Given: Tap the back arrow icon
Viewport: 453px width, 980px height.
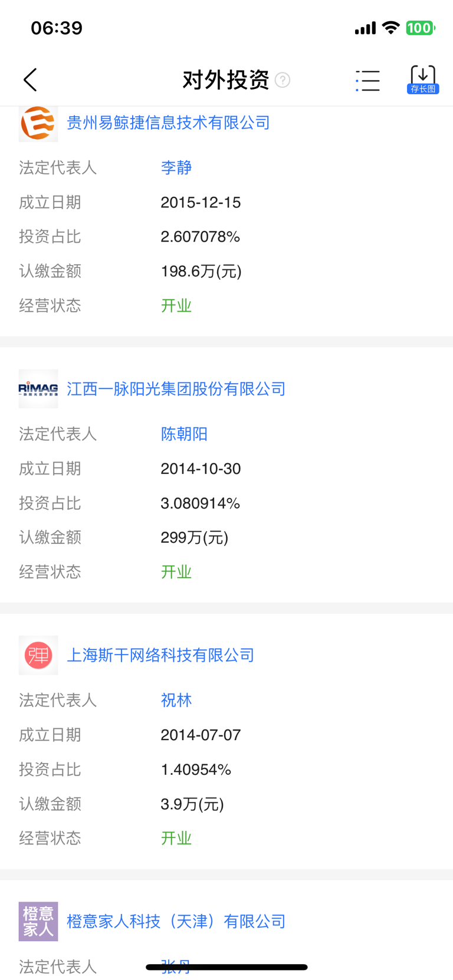Looking at the screenshot, I should pos(31,80).
